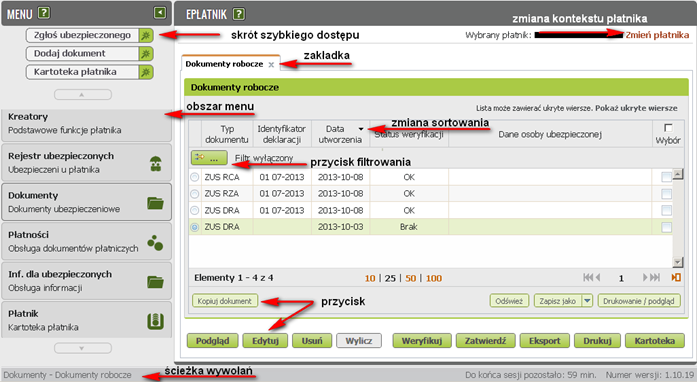This screenshot has width=697, height=382.
Task: Tick checkbox in ZUS RCA row
Action: [666, 177]
